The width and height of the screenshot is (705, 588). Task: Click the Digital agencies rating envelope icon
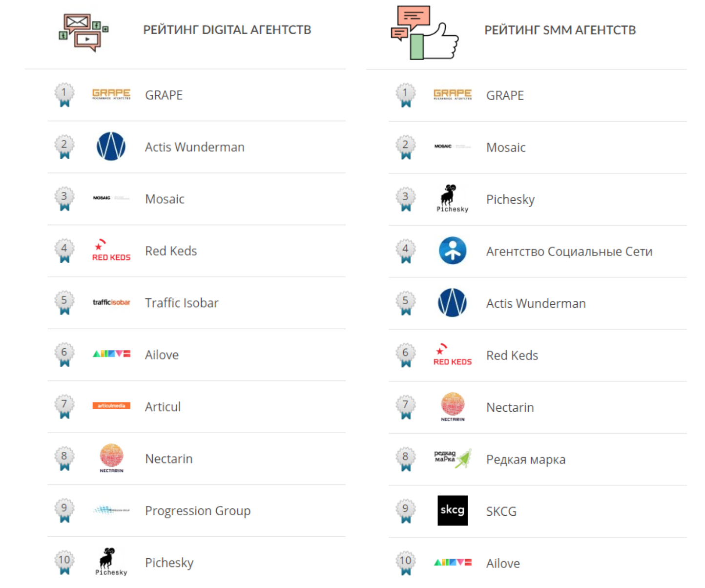[x=83, y=32]
